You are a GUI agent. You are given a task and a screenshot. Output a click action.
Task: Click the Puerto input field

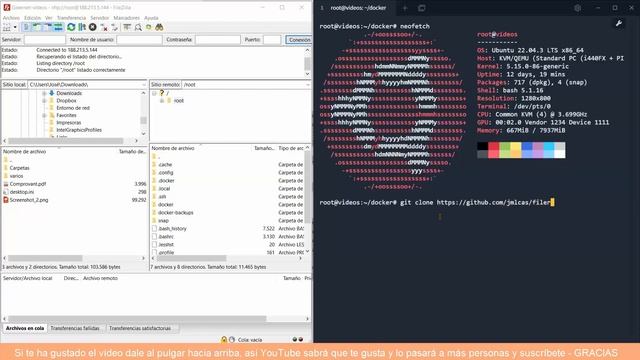coord(272,40)
